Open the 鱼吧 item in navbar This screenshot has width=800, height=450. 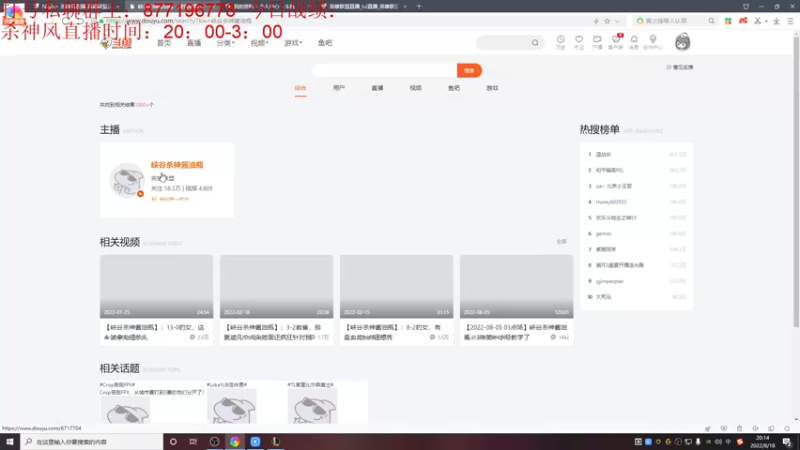tap(325, 43)
